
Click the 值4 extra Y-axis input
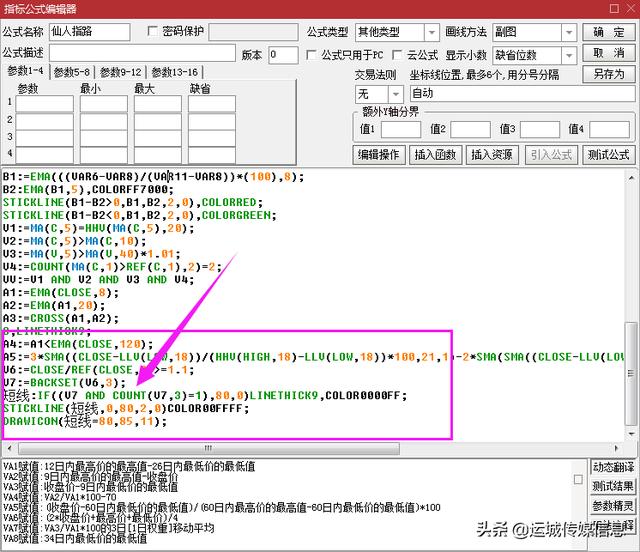click(x=609, y=129)
